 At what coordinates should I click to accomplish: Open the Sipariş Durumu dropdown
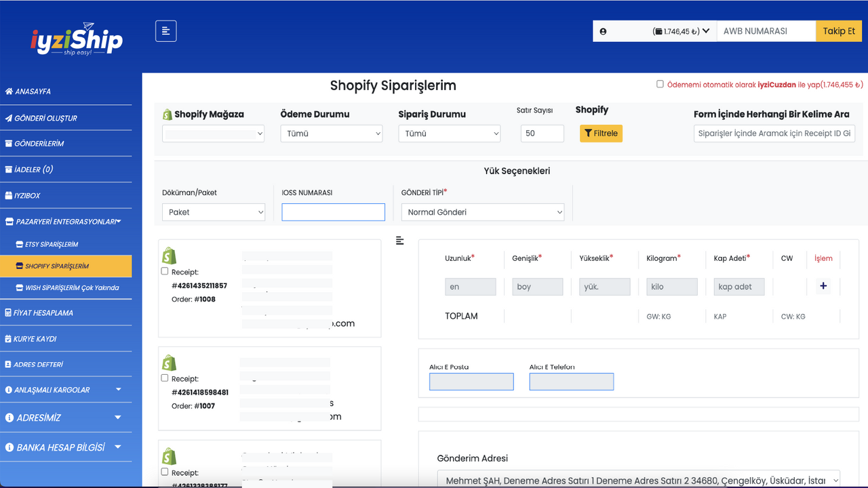point(450,134)
